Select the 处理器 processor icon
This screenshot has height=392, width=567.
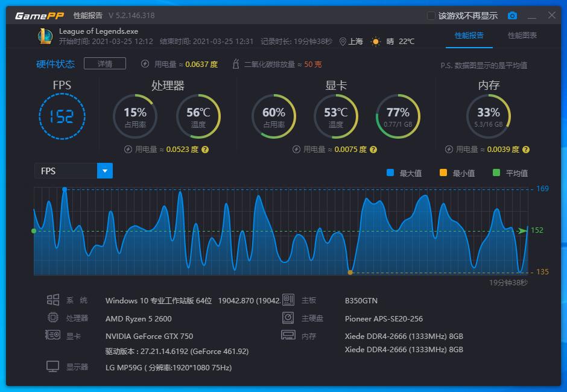pyautogui.click(x=54, y=318)
